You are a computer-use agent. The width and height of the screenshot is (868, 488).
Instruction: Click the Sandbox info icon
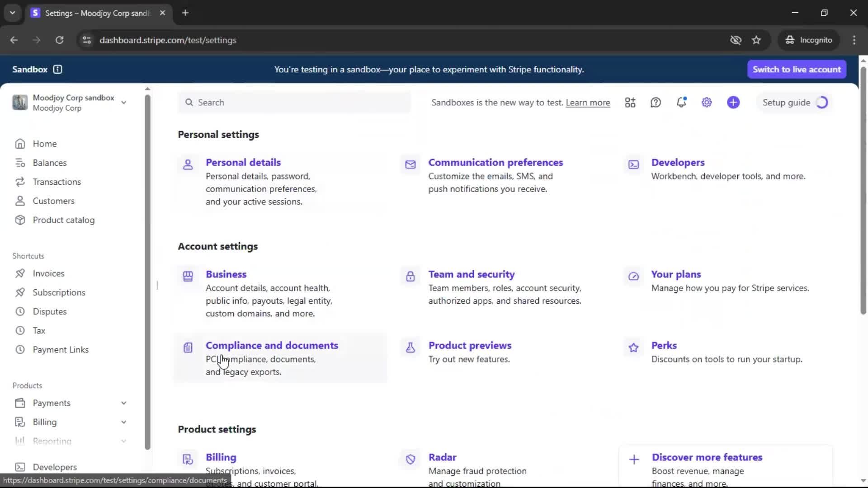(x=57, y=69)
